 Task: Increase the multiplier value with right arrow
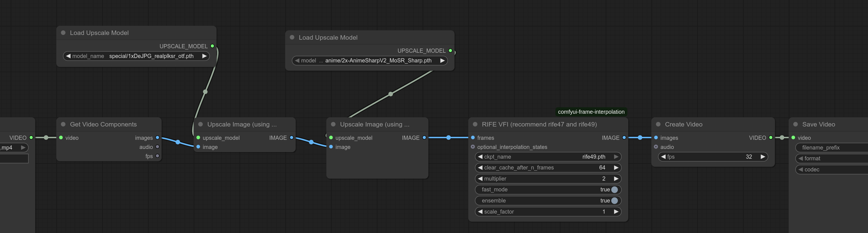[x=616, y=179]
